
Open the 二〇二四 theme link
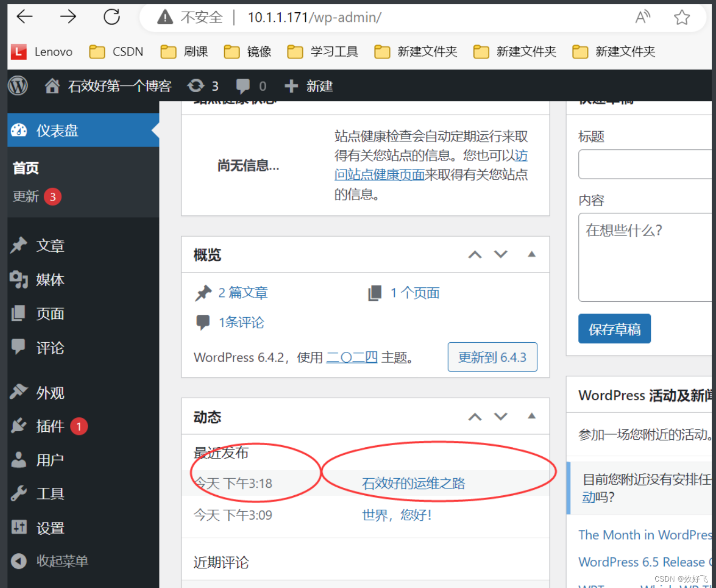tap(352, 357)
